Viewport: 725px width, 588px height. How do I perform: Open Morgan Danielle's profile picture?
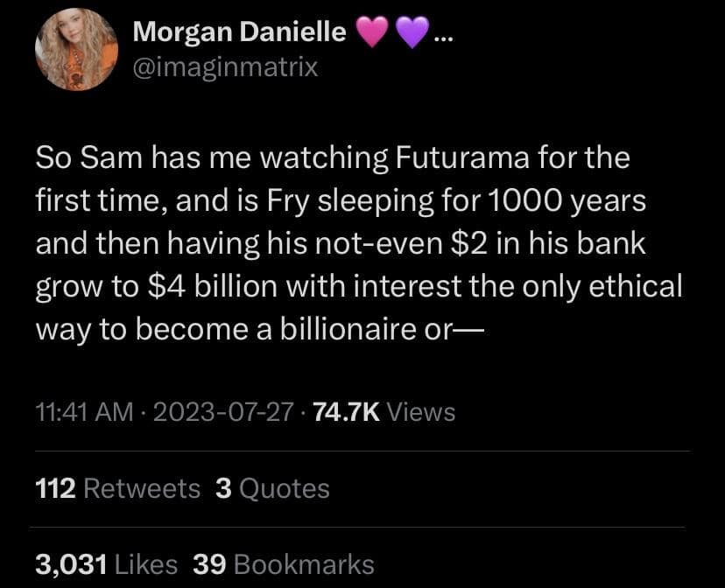(x=76, y=49)
